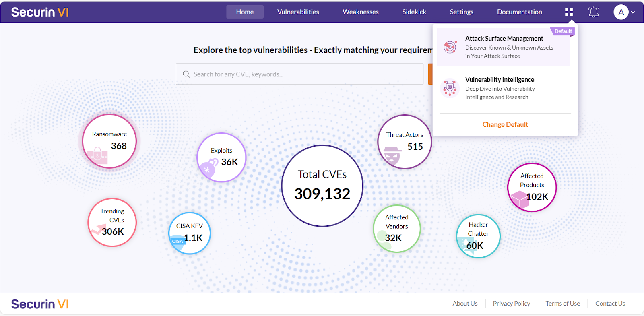Open the Vulnerabilities menu
The image size is (644, 316).
pos(298,12)
